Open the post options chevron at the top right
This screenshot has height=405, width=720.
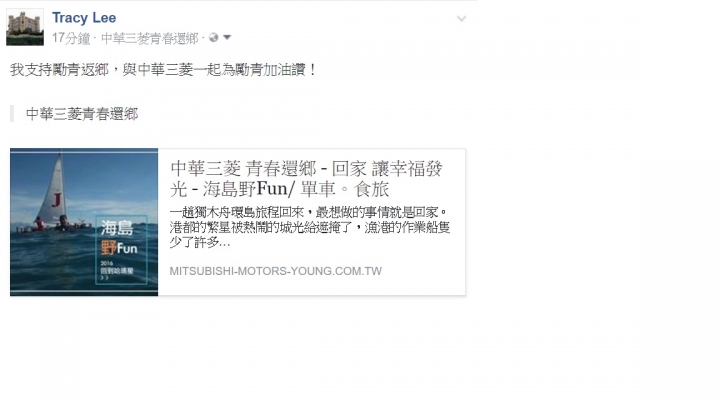tap(461, 19)
